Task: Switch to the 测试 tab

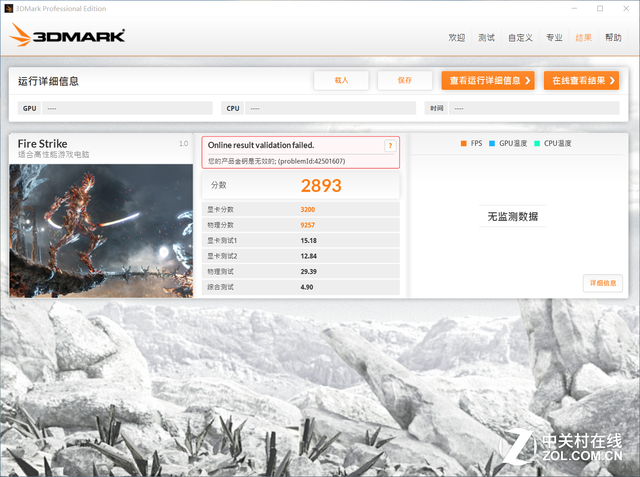Action: (486, 38)
